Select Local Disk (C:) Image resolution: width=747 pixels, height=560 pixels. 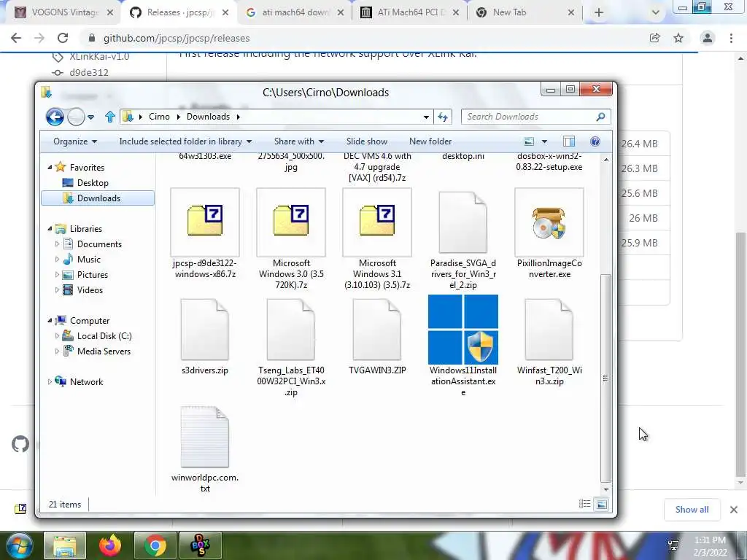point(104,335)
